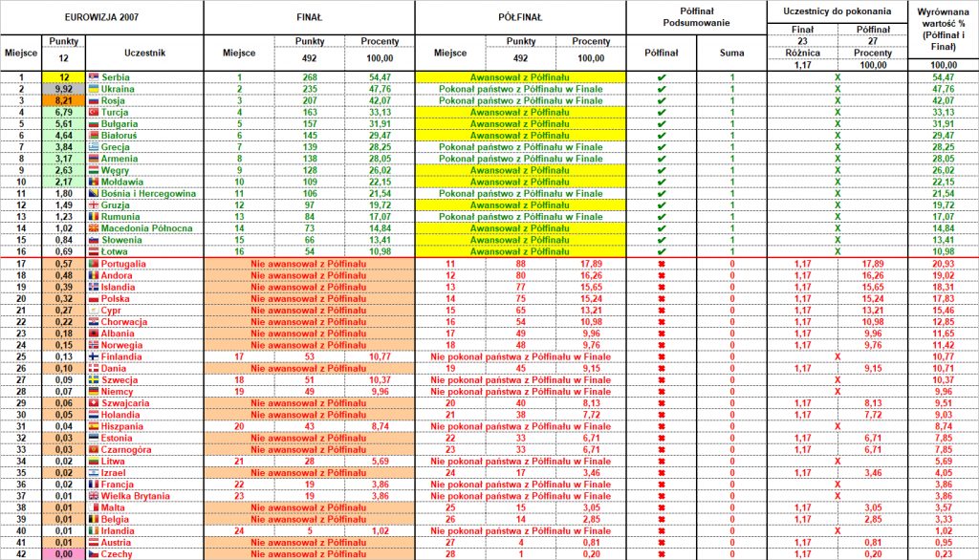The width and height of the screenshot is (979, 560).
Task: Click the 'Uczestnicy do pokonania' header
Action: tap(838, 11)
